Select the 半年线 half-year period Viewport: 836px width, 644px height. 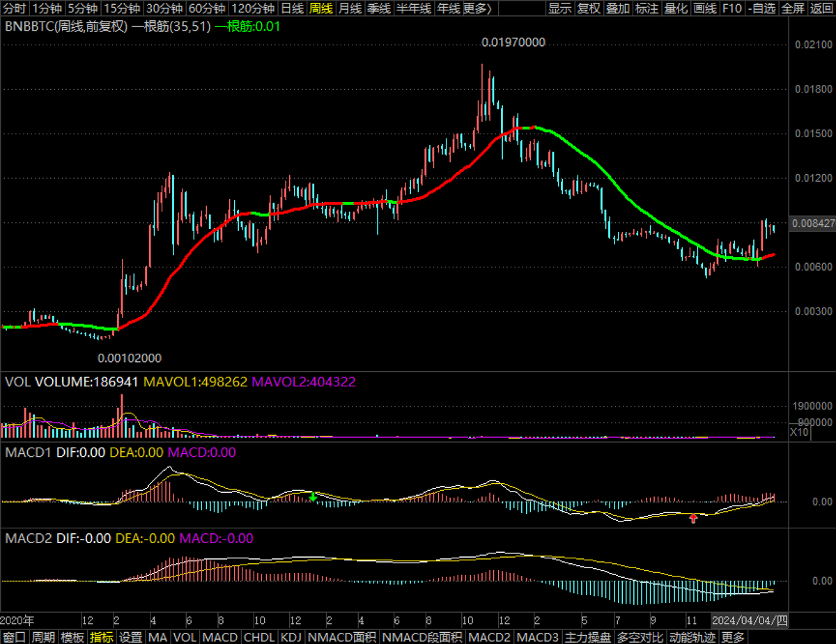[x=414, y=9]
